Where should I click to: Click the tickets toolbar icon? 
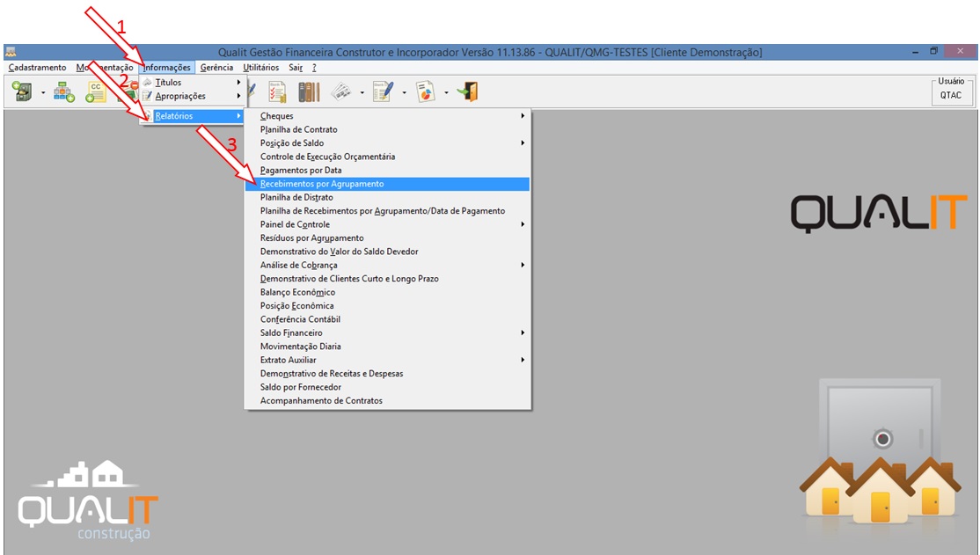340,91
